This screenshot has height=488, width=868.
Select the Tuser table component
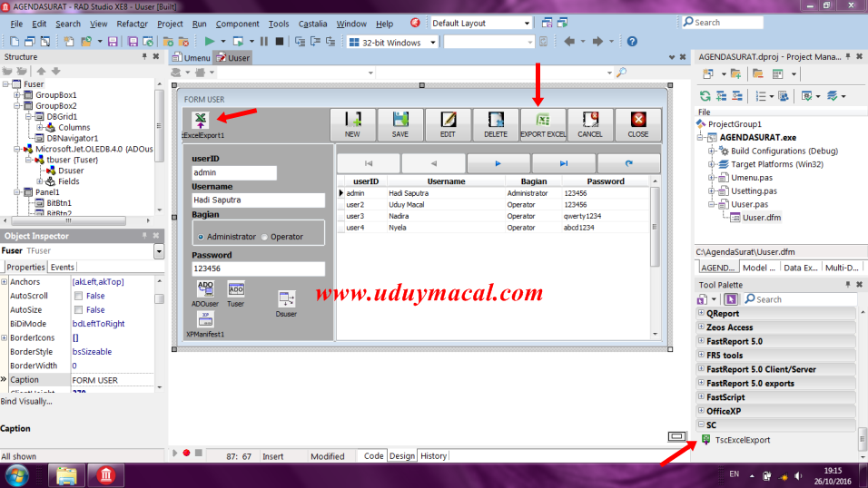pos(236,288)
